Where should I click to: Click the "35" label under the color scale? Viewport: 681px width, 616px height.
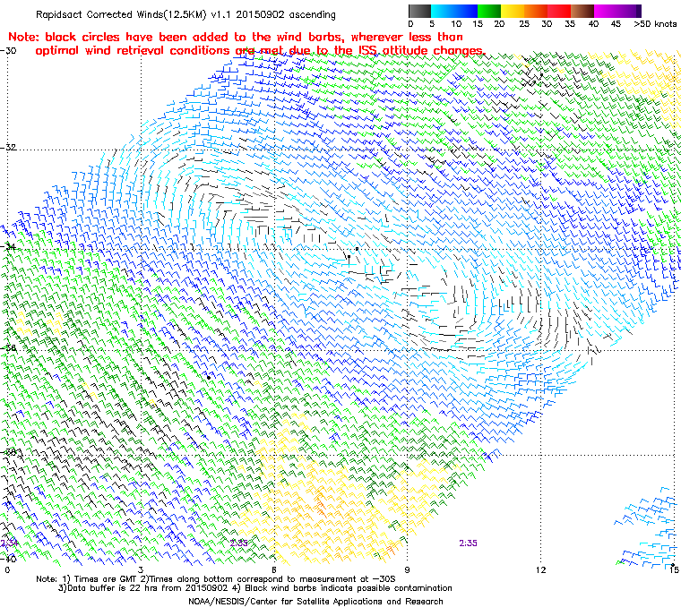click(570, 24)
